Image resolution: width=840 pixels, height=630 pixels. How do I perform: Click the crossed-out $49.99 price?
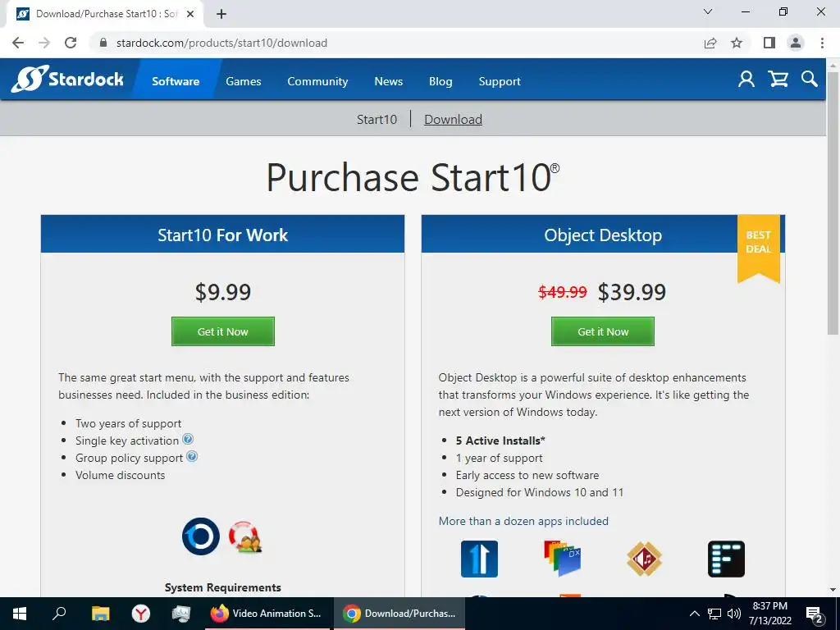563,292
